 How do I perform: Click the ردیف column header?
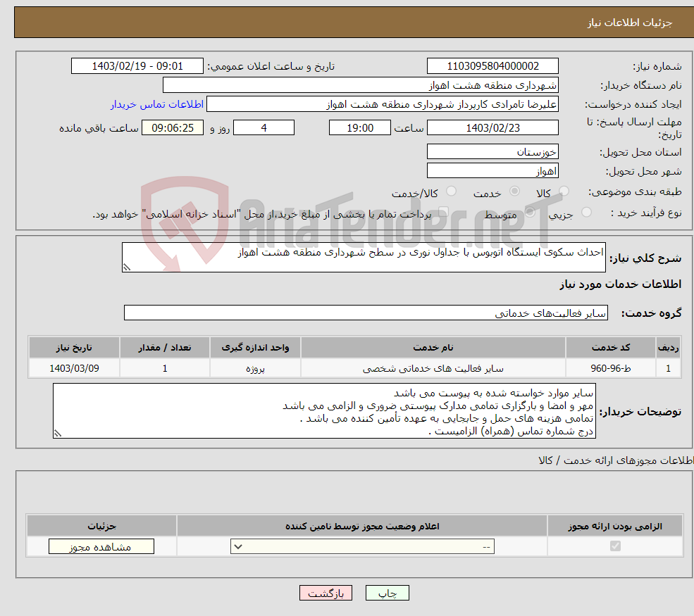coord(669,348)
